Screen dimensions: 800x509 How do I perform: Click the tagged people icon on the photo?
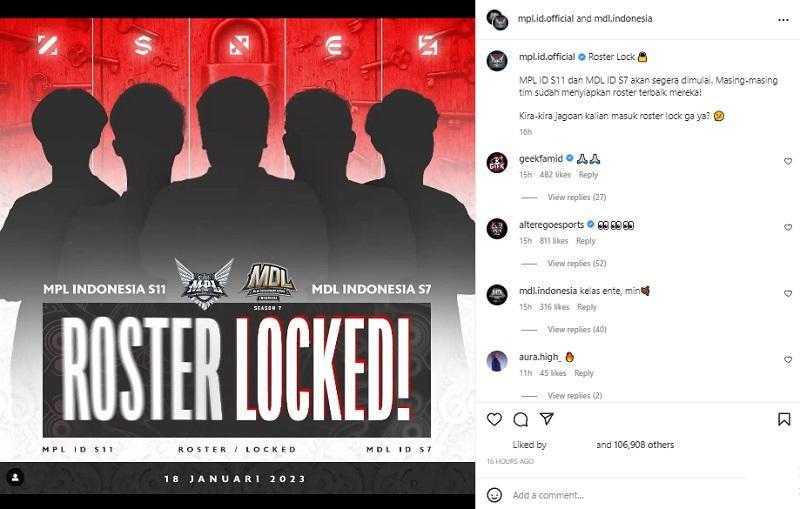coord(15,477)
